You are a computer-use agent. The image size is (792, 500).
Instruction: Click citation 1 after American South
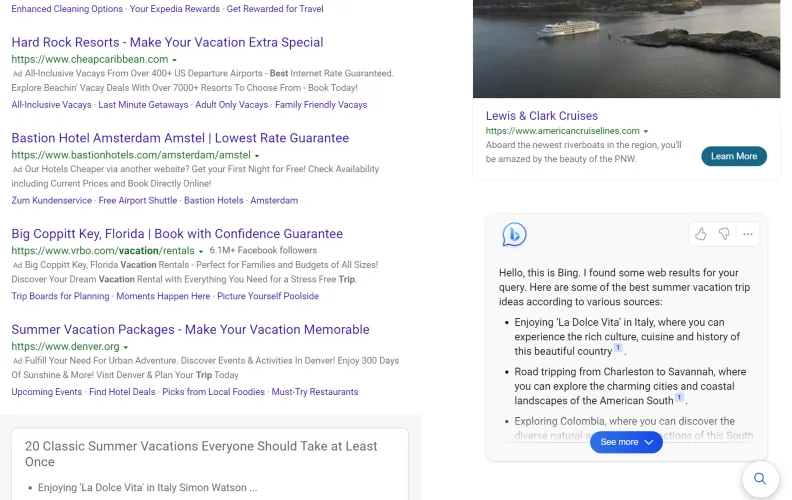coord(679,397)
